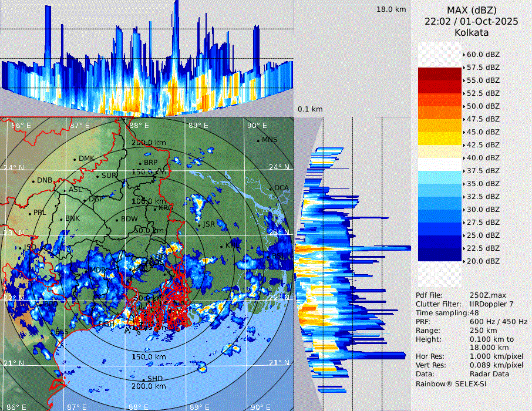Select the SUR station marker
The image size is (532, 411).
pos(97,176)
